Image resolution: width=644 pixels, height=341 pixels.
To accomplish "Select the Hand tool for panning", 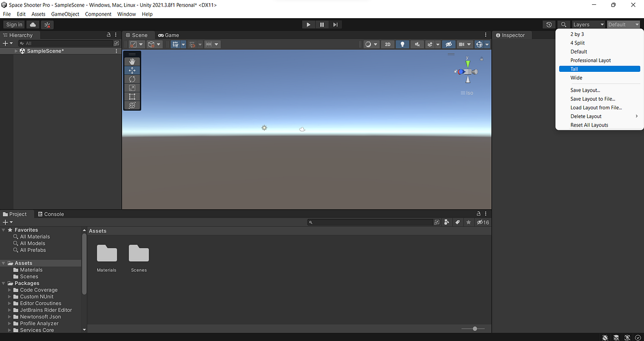I will coord(132,61).
